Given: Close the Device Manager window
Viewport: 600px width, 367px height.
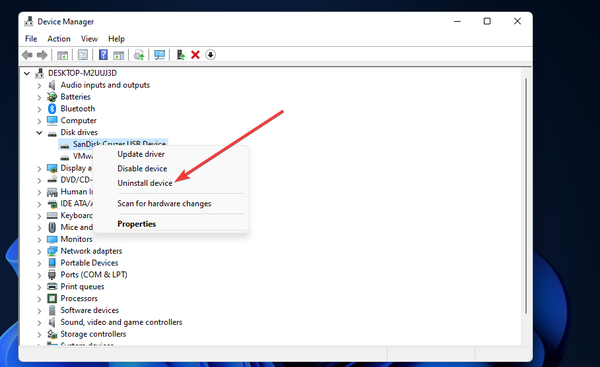Looking at the screenshot, I should [517, 21].
